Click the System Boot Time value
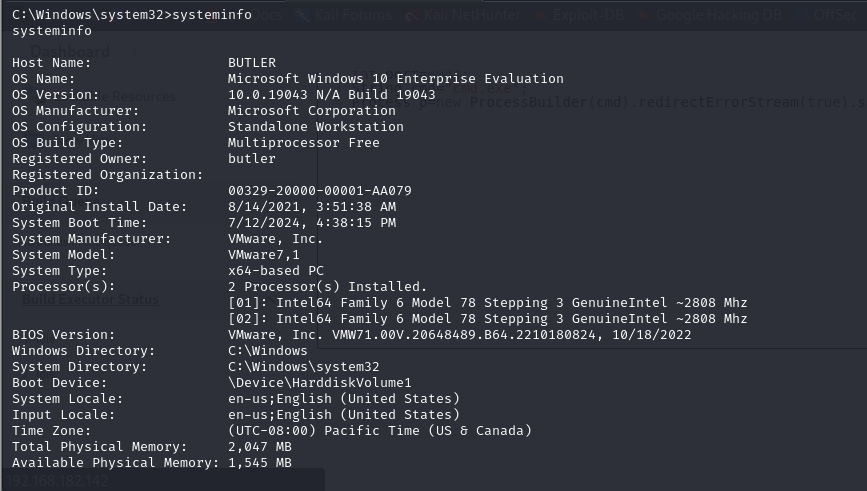The height and width of the screenshot is (491, 867). tap(311, 223)
